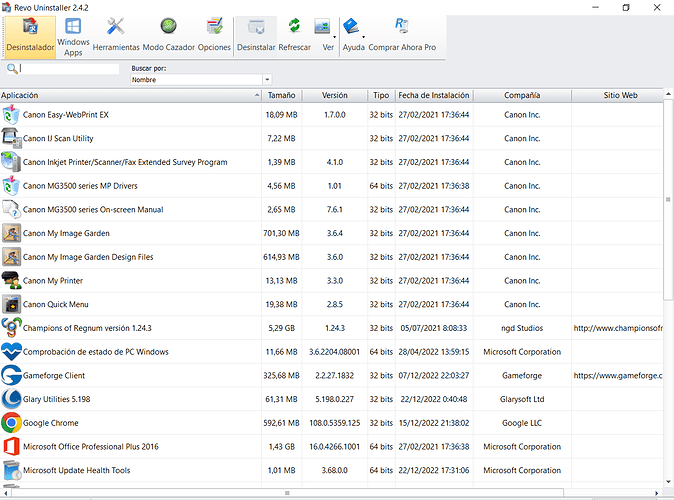Select Champions of Regnum versión 1.24.3

click(x=87, y=328)
